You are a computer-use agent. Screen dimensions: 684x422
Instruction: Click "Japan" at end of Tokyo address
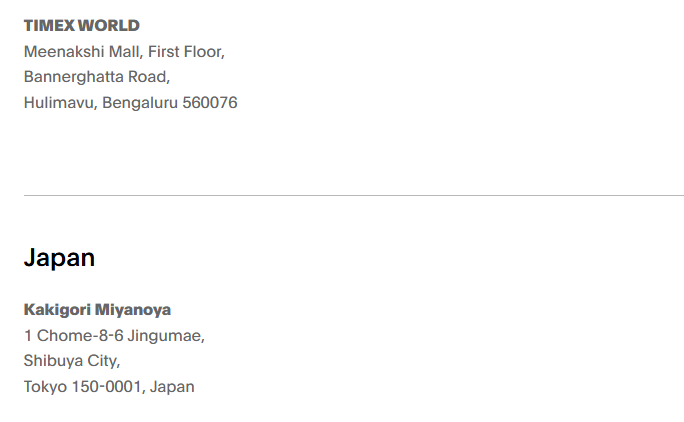(x=171, y=387)
